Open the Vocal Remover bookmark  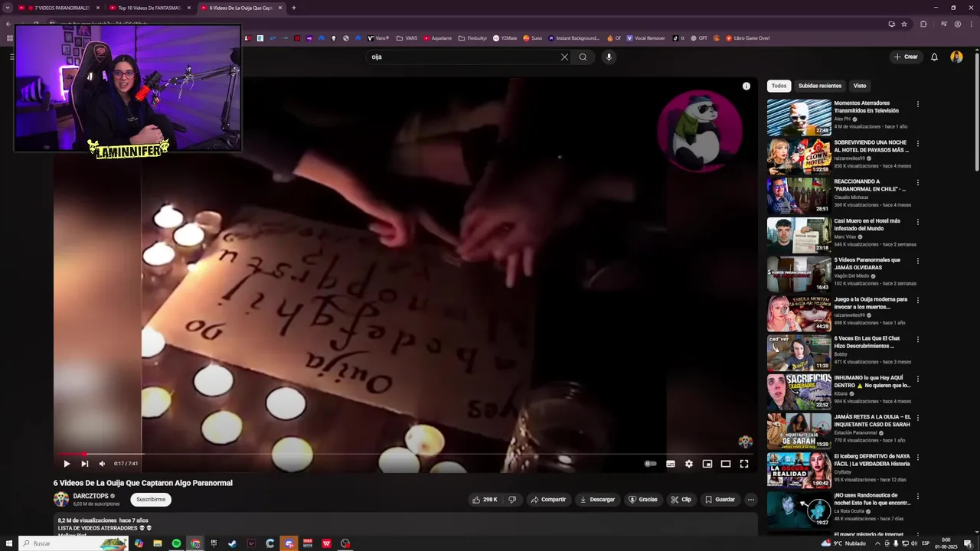[646, 38]
